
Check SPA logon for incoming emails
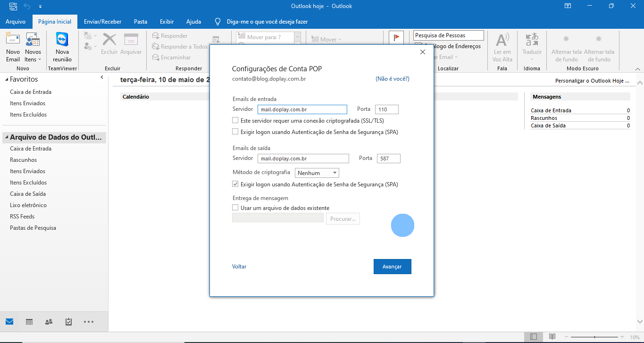tap(235, 132)
